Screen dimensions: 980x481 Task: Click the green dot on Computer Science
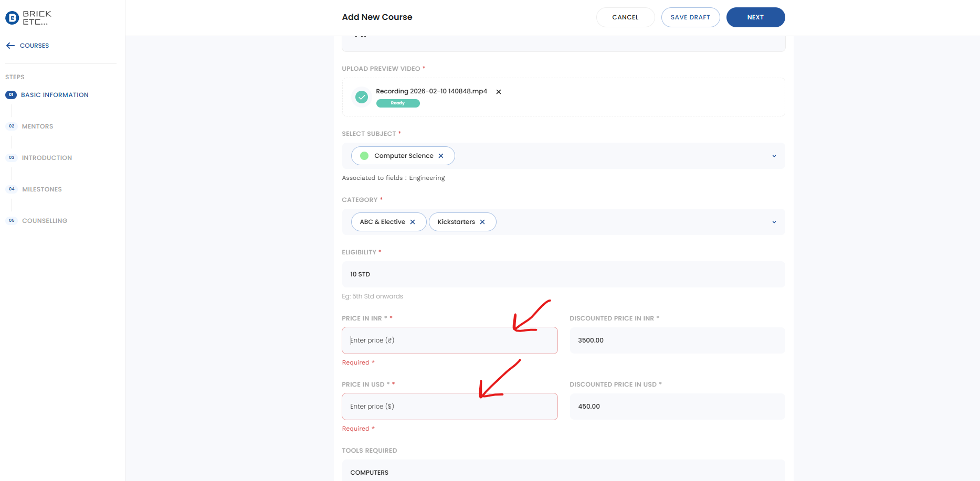tap(364, 156)
